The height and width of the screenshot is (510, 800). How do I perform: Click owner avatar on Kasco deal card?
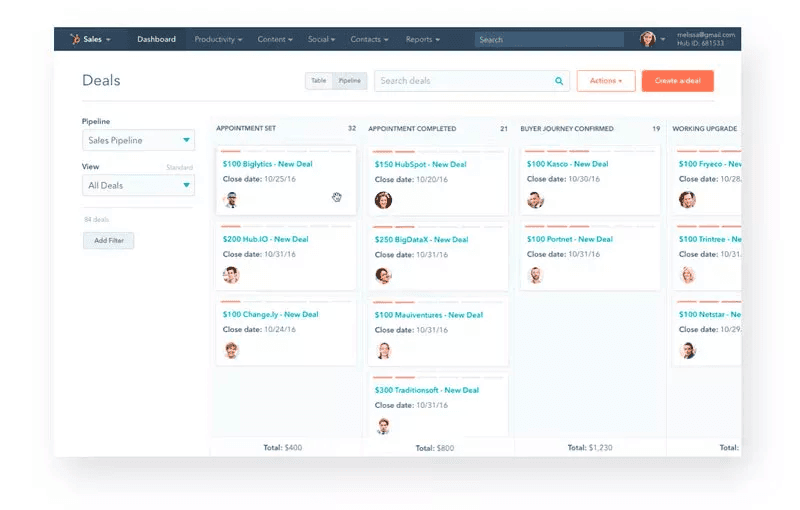click(x=535, y=199)
